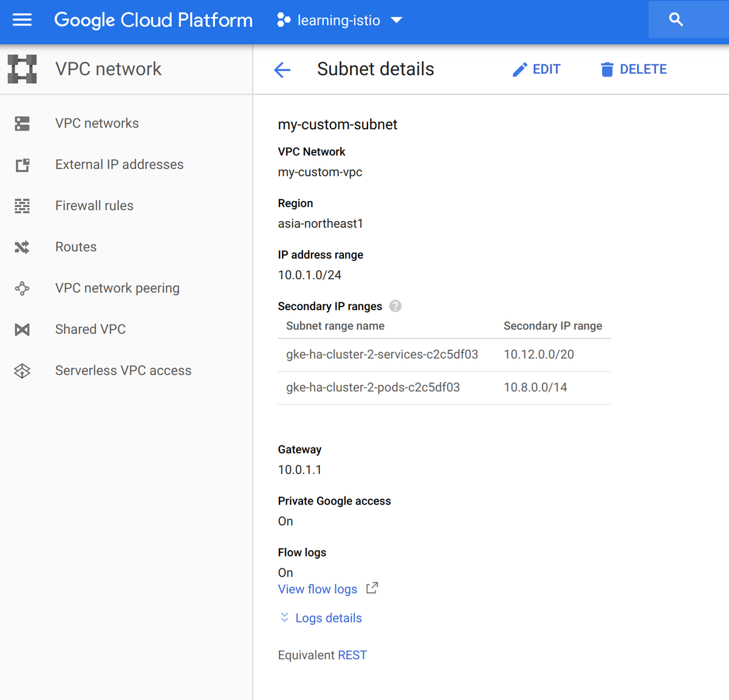Open the Equivalent REST link

coord(352,655)
